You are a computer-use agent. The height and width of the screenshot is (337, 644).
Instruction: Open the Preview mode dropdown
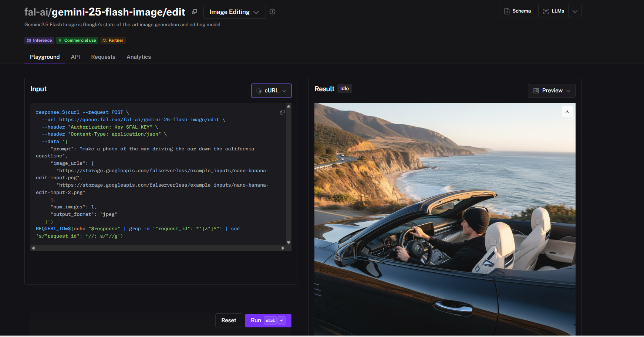click(x=551, y=91)
